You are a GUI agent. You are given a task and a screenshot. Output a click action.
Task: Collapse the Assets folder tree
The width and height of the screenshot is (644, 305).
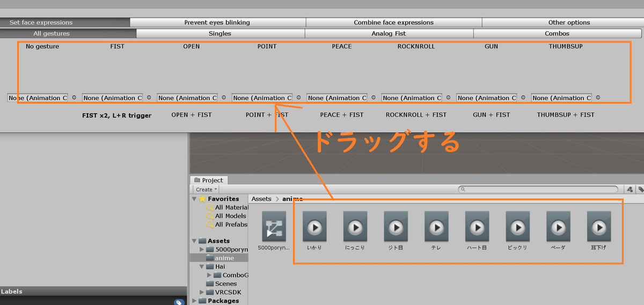pyautogui.click(x=194, y=241)
